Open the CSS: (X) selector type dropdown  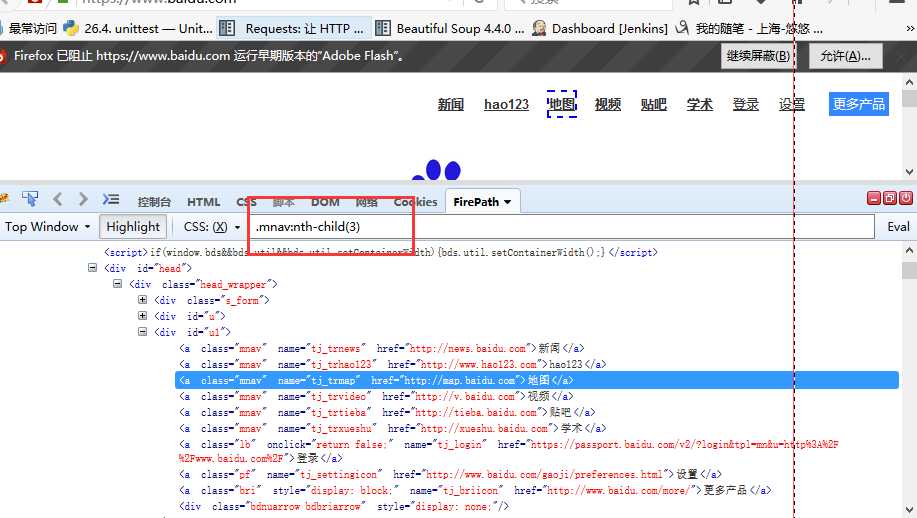point(212,226)
